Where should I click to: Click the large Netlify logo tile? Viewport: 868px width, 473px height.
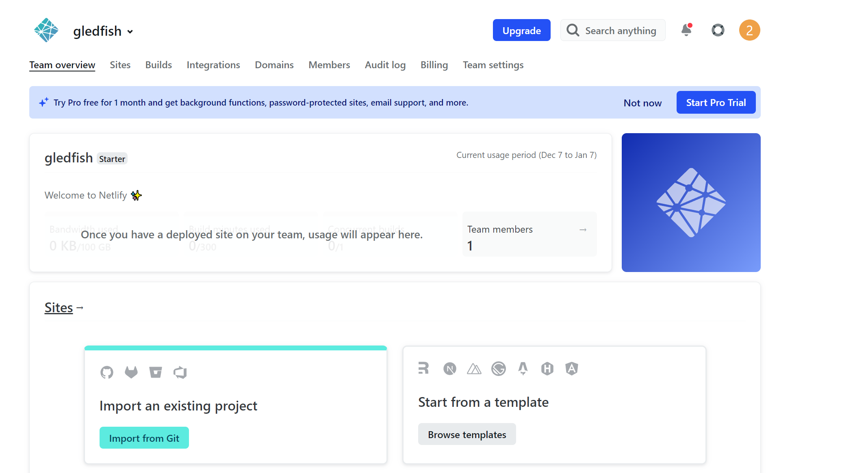pos(691,203)
